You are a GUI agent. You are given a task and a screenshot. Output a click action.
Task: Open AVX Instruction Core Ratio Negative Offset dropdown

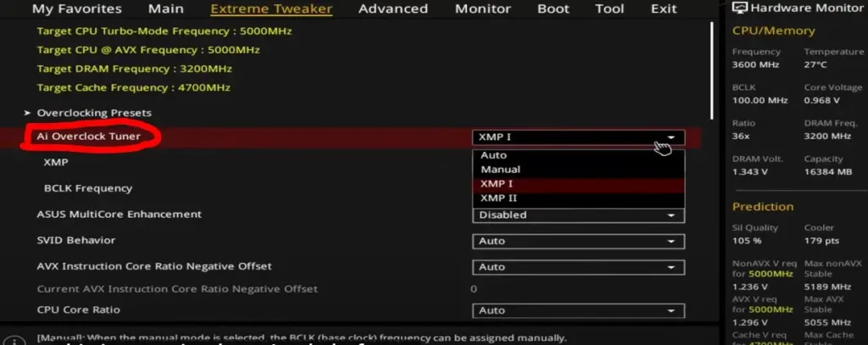[578, 267]
